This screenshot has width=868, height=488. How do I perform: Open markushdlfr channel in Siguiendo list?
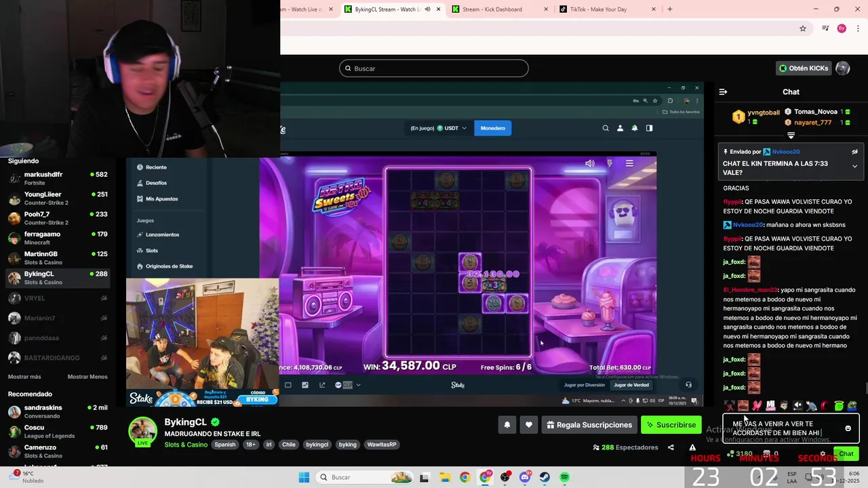coord(58,178)
